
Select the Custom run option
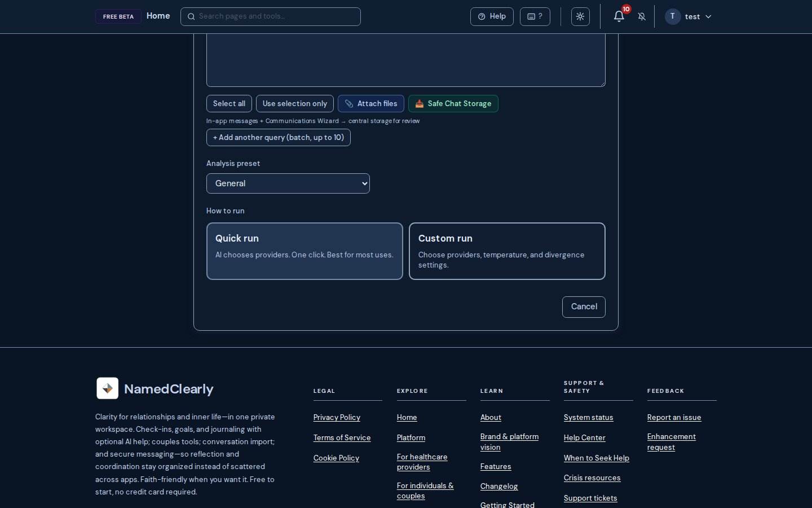pos(507,251)
